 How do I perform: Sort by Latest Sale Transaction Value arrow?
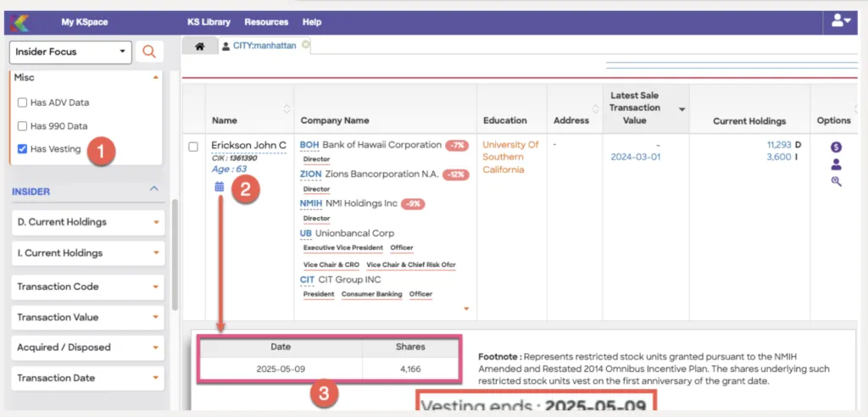click(x=682, y=109)
